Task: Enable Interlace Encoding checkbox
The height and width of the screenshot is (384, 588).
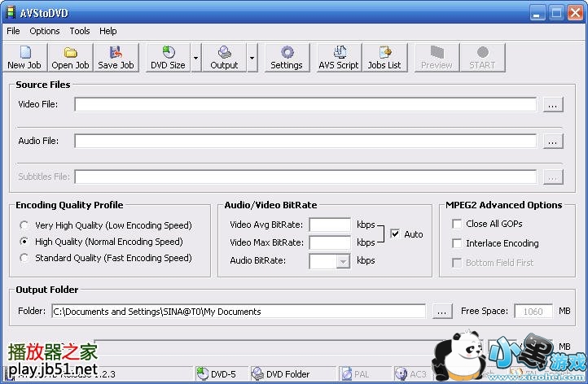Action: pyautogui.click(x=457, y=243)
